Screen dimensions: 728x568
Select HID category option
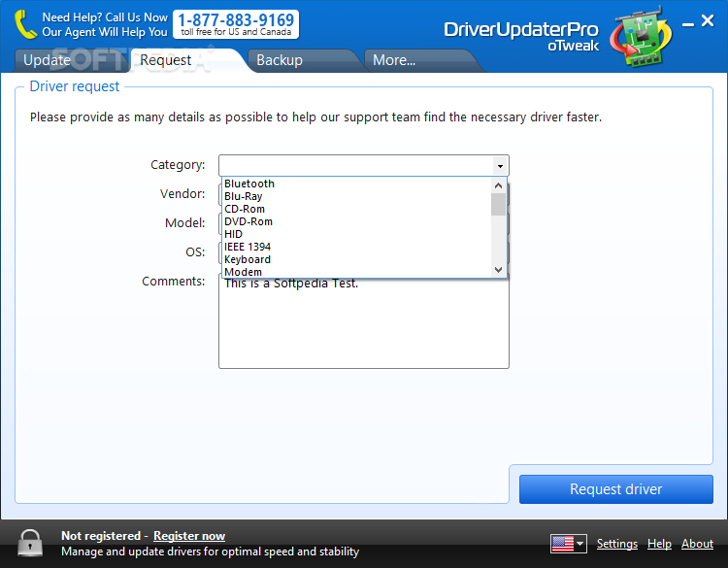pos(357,234)
